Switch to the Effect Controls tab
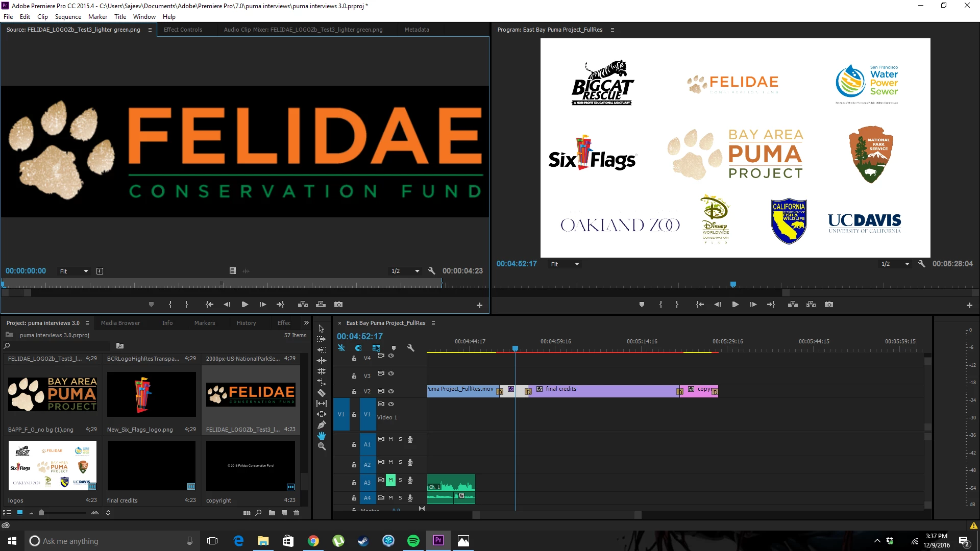 point(183,30)
